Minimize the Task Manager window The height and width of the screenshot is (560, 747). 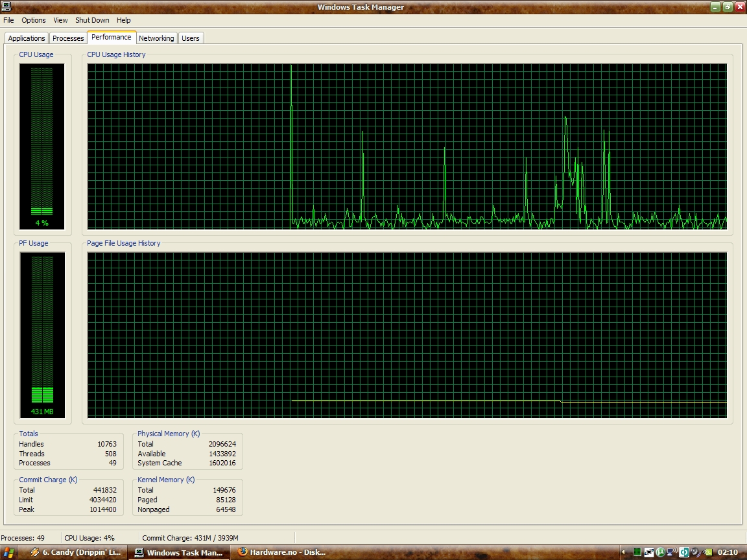coord(715,6)
